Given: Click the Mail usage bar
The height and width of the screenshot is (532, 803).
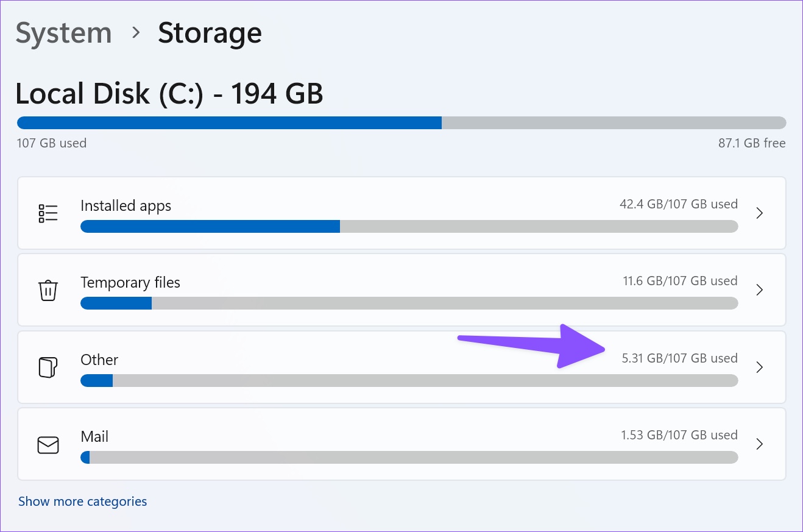Looking at the screenshot, I should pyautogui.click(x=409, y=458).
